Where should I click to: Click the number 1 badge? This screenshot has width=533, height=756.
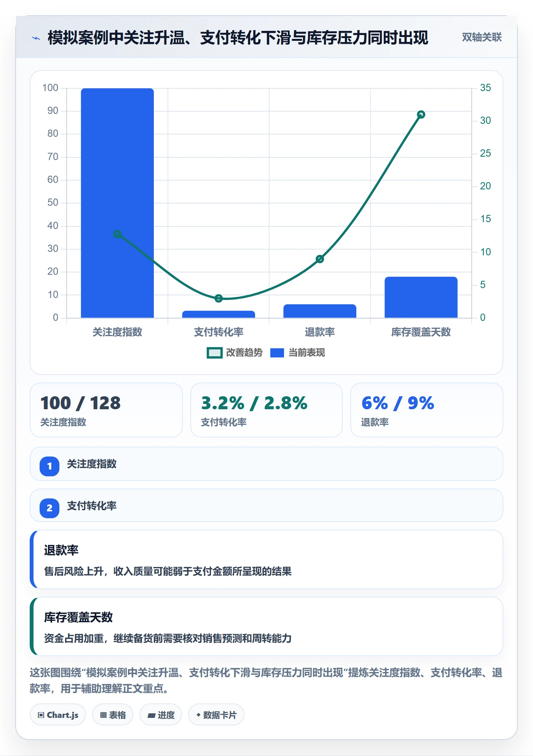49,466
